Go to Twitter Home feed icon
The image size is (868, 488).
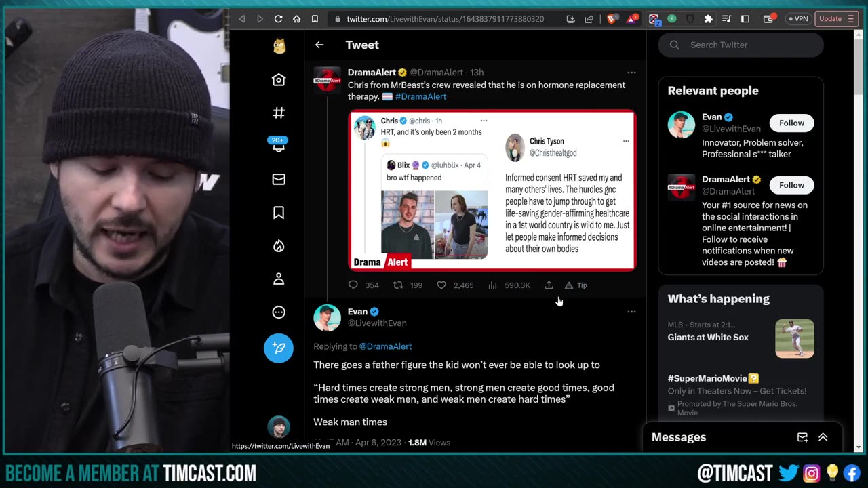[279, 79]
